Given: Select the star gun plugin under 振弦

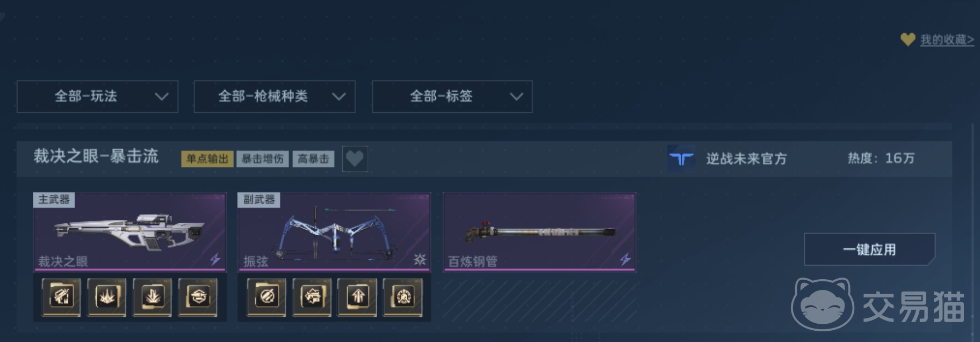Looking at the screenshot, I should [x=312, y=296].
